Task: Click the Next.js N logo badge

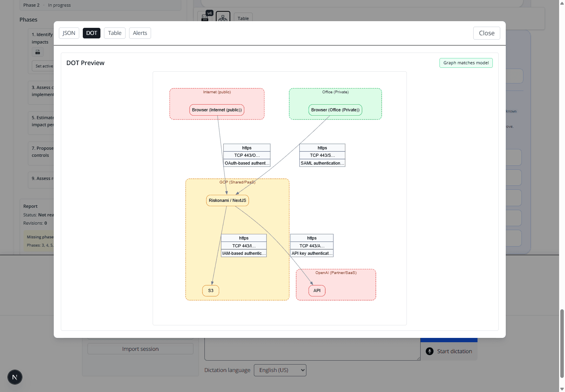Action: pyautogui.click(x=15, y=377)
